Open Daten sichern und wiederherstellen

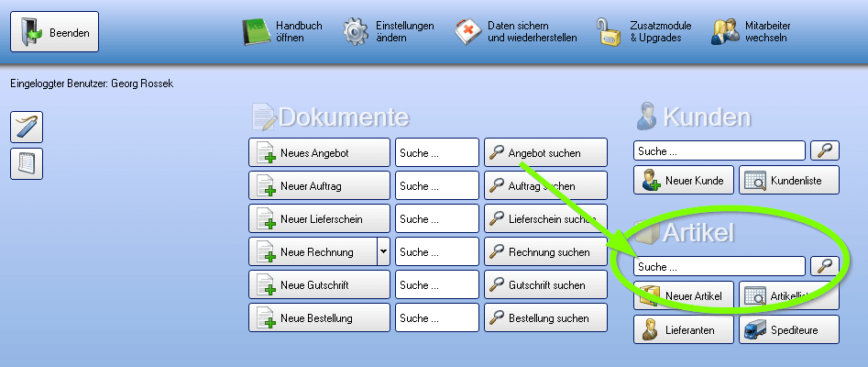(516, 31)
